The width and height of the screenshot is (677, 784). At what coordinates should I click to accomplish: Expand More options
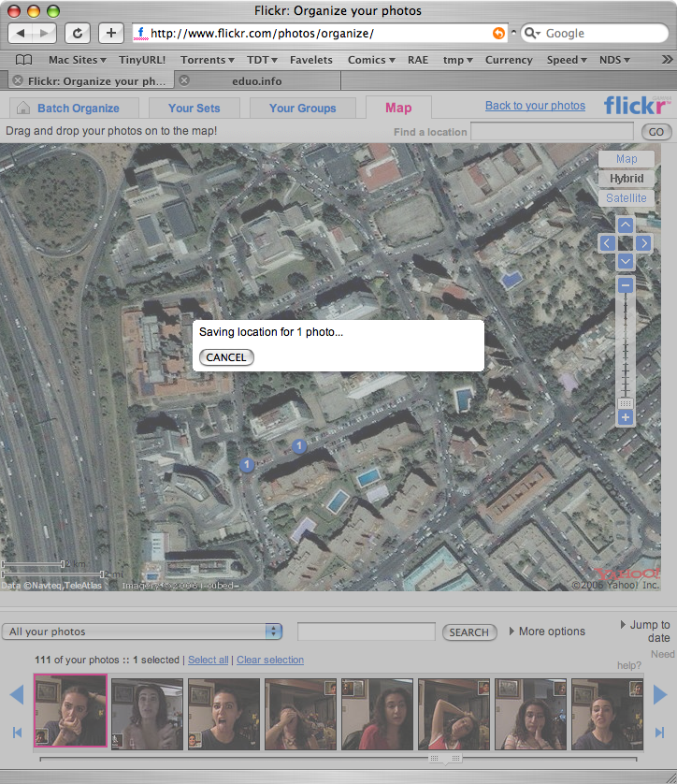pyautogui.click(x=547, y=632)
